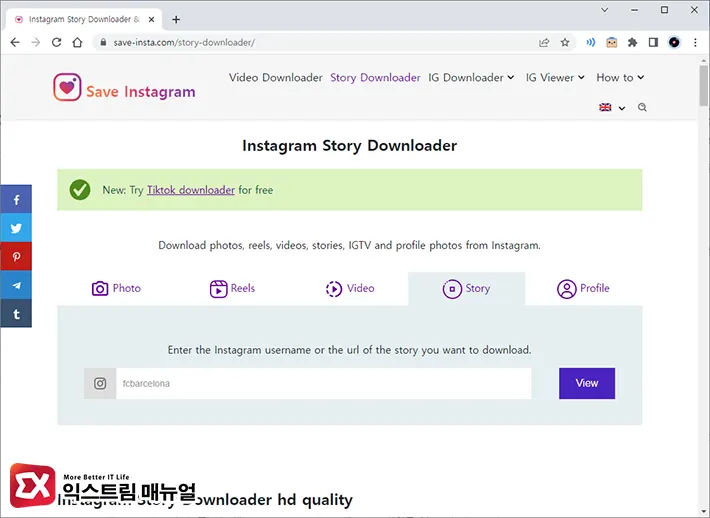Open a new browser tab
Viewport: 710px width, 518px height.
tap(176, 19)
